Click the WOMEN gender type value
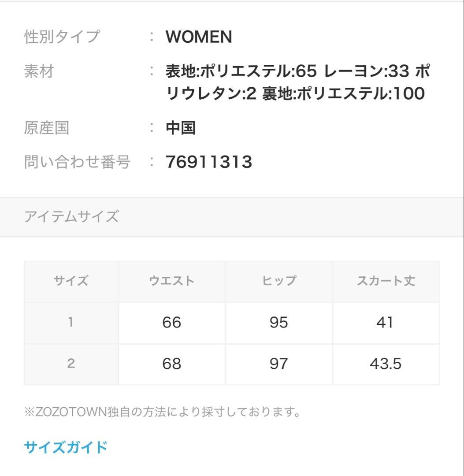The image size is (464, 476). point(199,37)
